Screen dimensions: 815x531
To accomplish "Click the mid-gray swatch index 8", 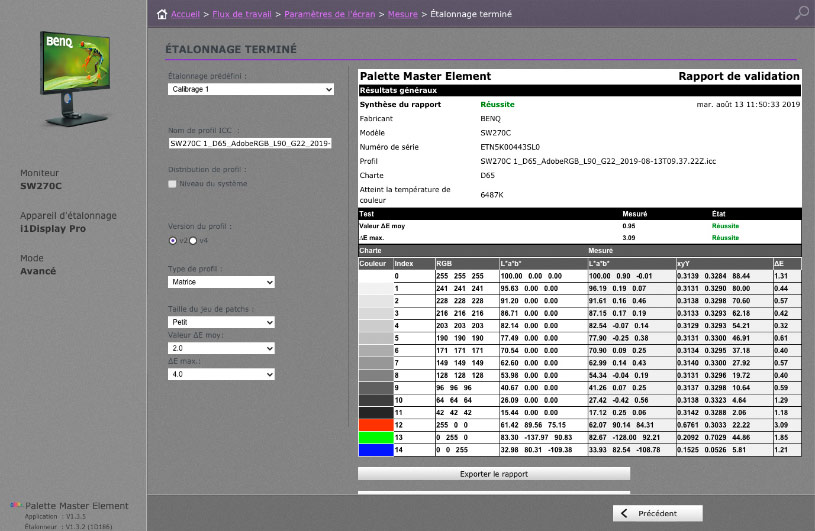I will 376,375.
